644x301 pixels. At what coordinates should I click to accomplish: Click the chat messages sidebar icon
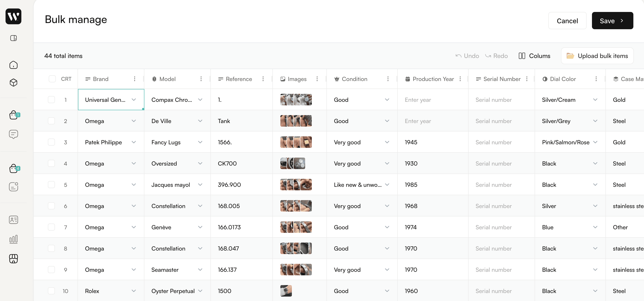point(14,134)
